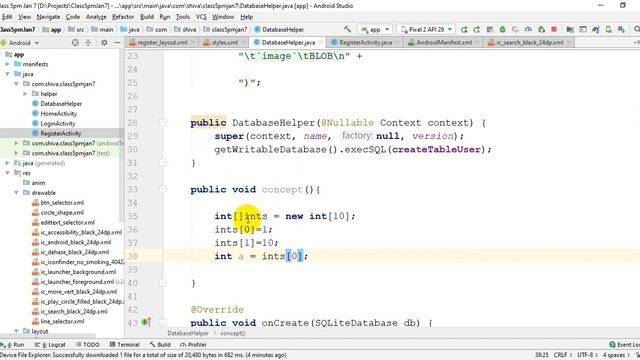
Task: Open the Logcat tool window
Action: (x=50, y=344)
